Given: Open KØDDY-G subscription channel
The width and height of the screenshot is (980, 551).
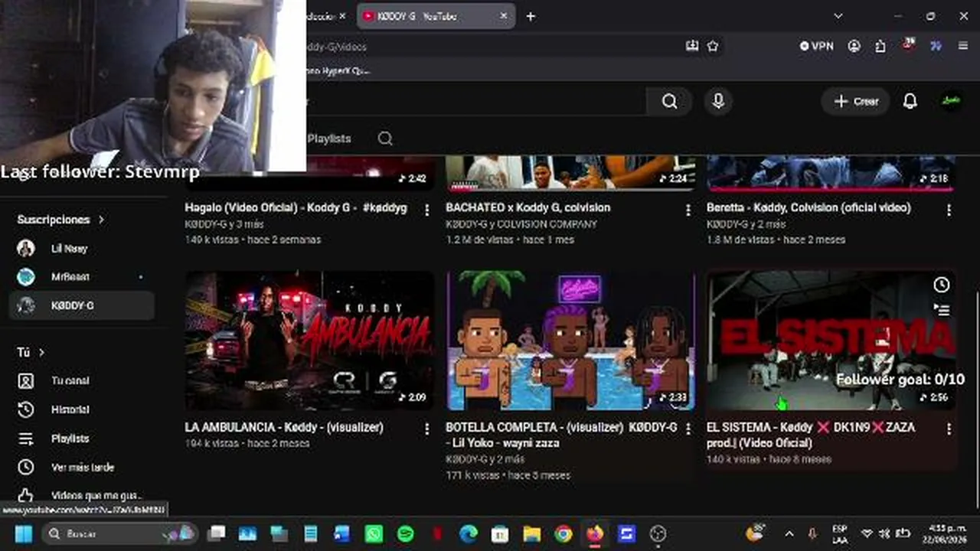Looking at the screenshot, I should pyautogui.click(x=80, y=305).
